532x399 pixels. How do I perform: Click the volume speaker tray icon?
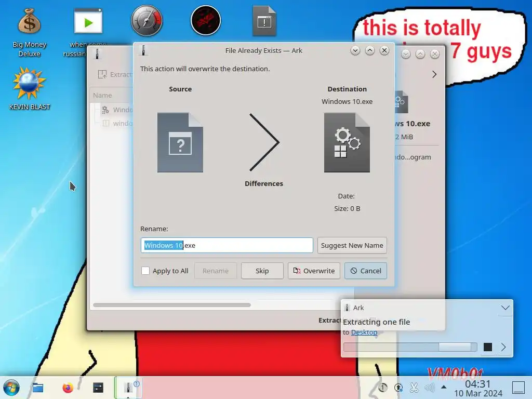pos(429,387)
